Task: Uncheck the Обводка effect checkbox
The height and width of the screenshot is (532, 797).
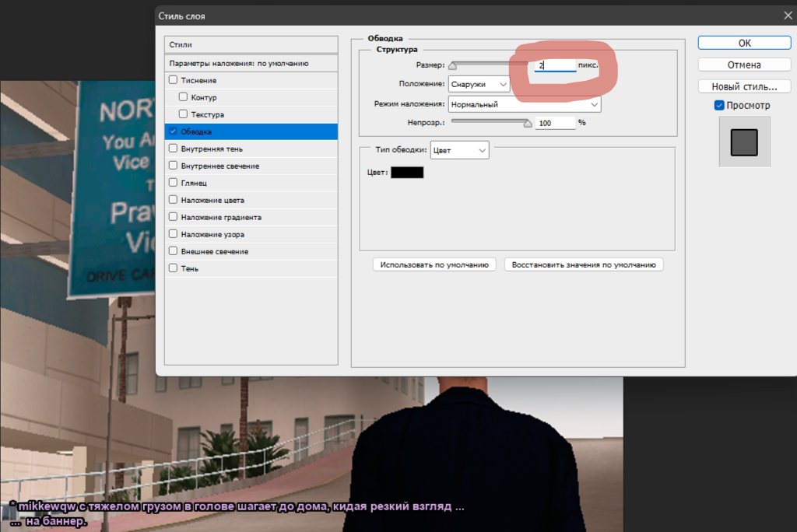Action: point(174,131)
